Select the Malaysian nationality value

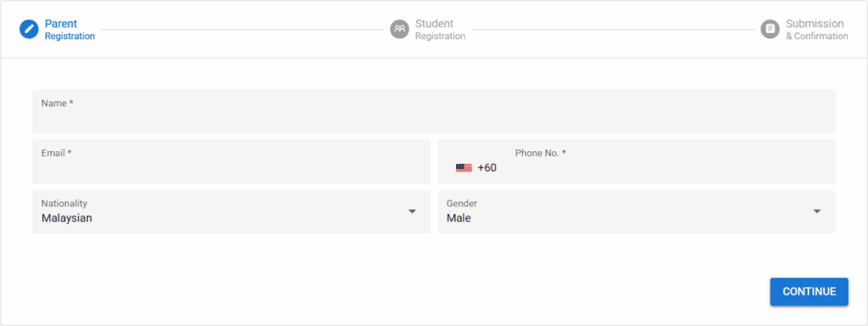[66, 218]
